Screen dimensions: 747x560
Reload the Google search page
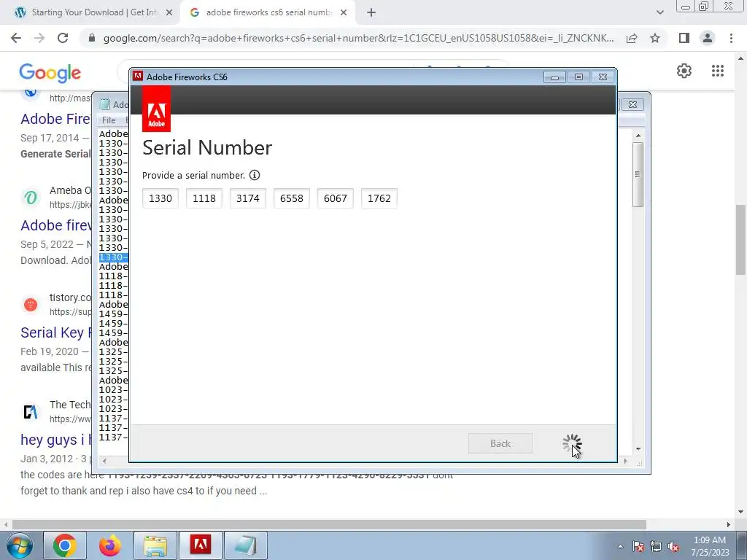tap(63, 38)
